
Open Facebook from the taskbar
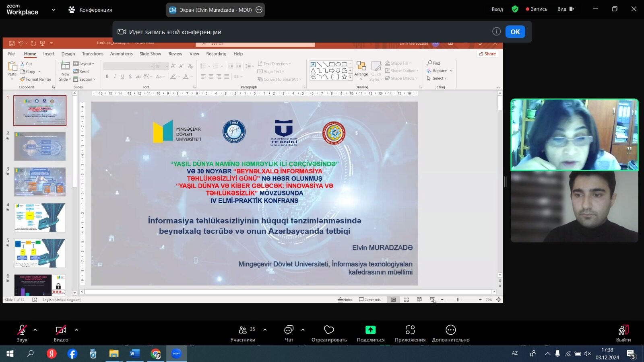coord(72,354)
